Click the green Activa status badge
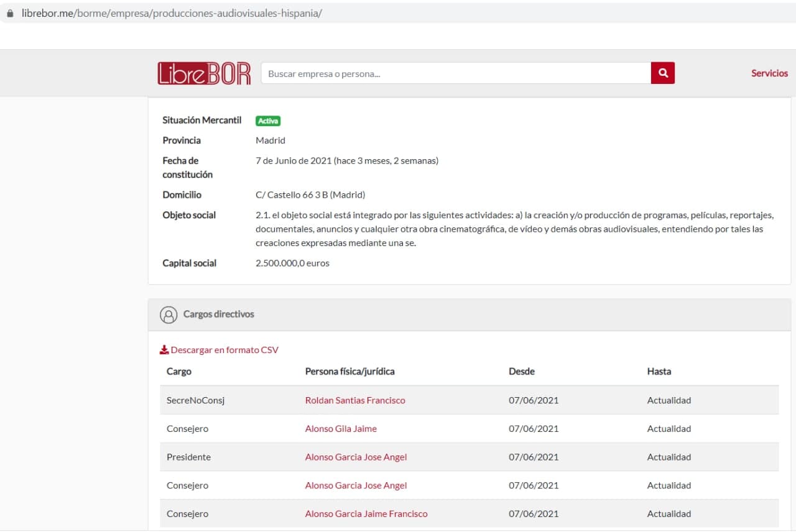Image resolution: width=796 pixels, height=532 pixels. [268, 121]
